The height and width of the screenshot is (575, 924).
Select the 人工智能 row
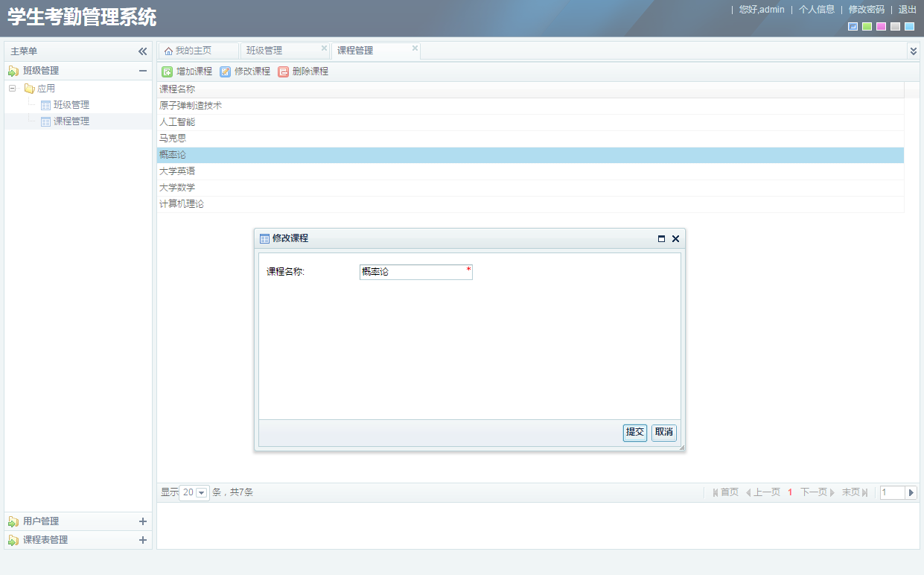530,122
